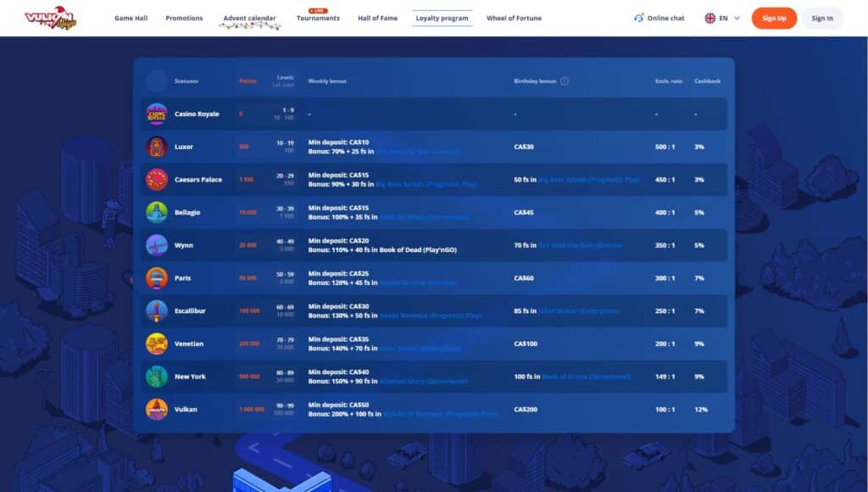Click the "100 : 1" exchange rate

(665, 410)
